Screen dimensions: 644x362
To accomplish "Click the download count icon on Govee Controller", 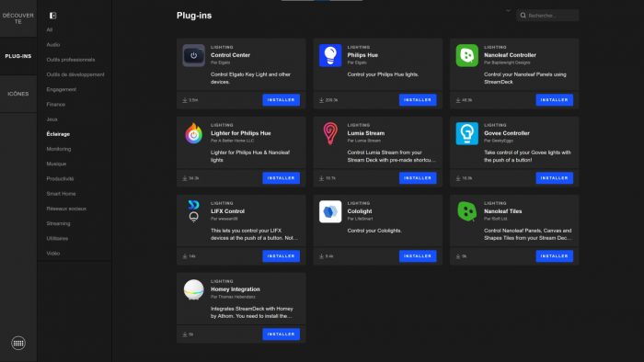I will click(458, 178).
